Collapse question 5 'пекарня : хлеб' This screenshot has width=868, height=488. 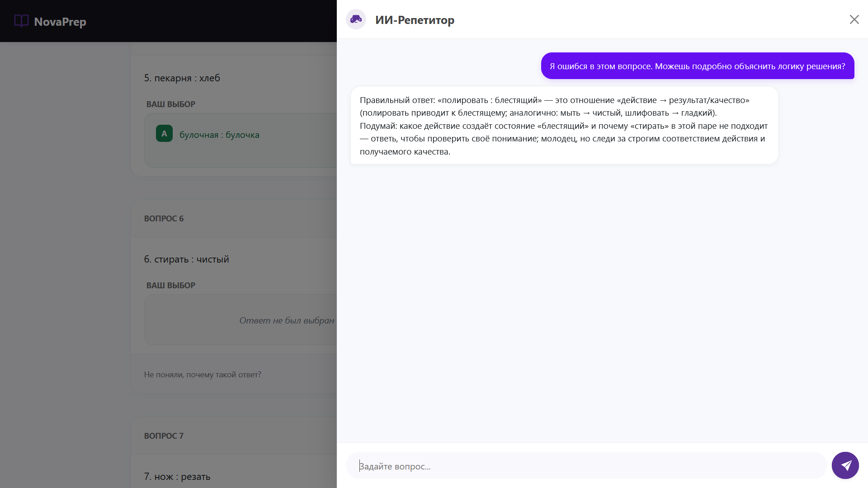[x=182, y=78]
